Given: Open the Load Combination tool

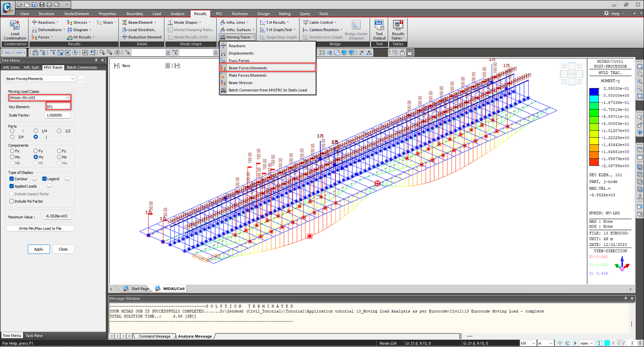Looking at the screenshot, I should [15, 30].
